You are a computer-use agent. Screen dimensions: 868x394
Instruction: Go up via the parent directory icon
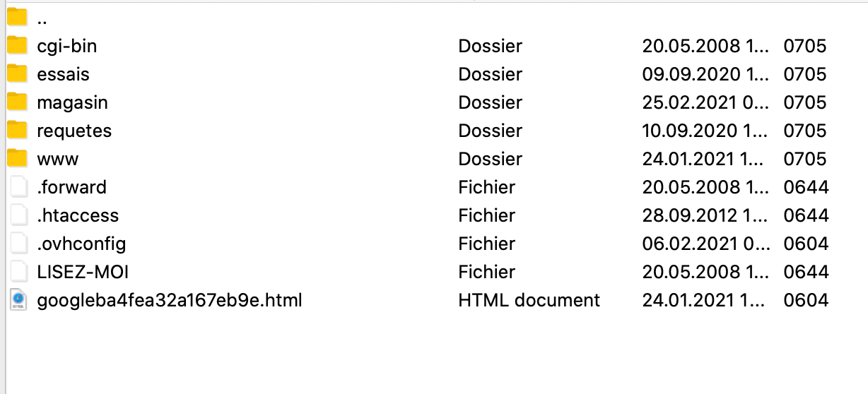17,18
